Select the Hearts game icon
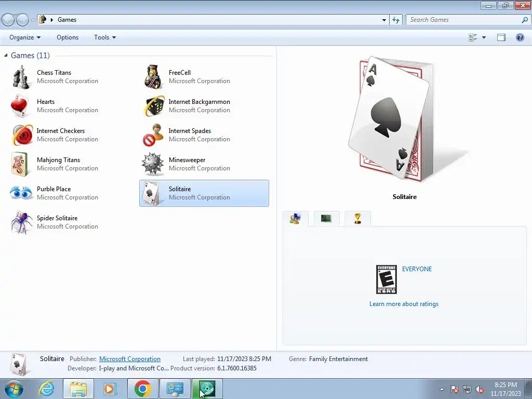 [x=20, y=106]
